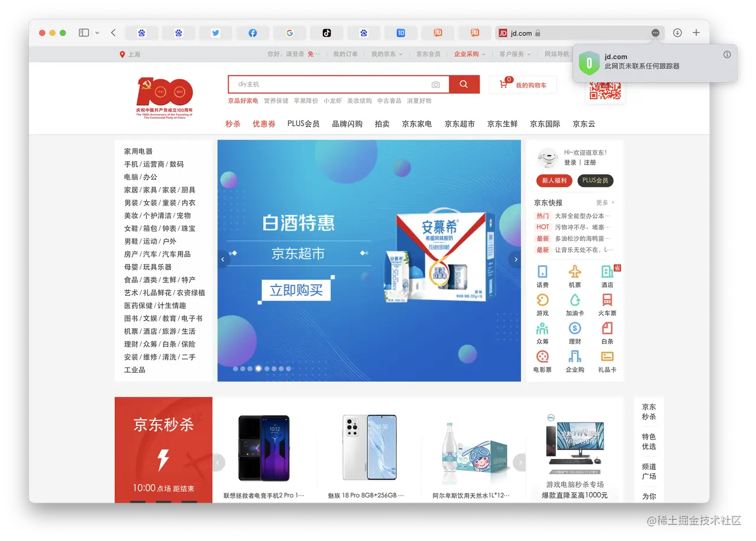Image resolution: width=756 pixels, height=541 pixels.
Task: Expand 我的京东 dropdown
Action: 387,54
